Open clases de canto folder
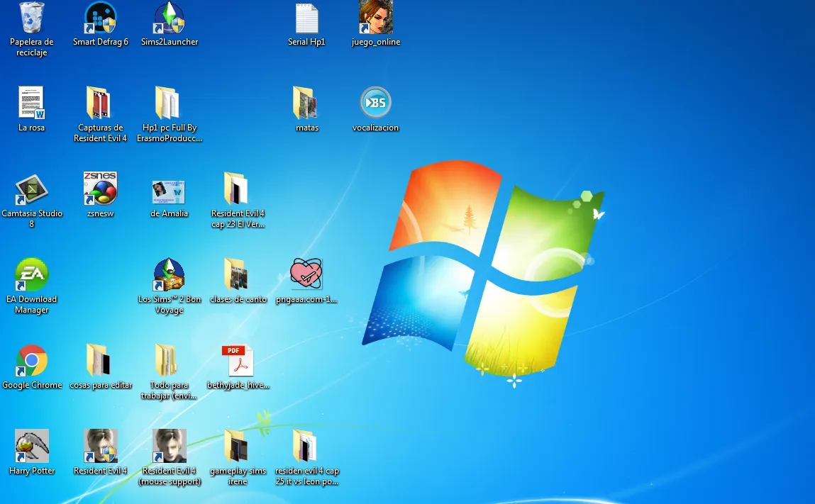This screenshot has width=815, height=504. (x=236, y=274)
